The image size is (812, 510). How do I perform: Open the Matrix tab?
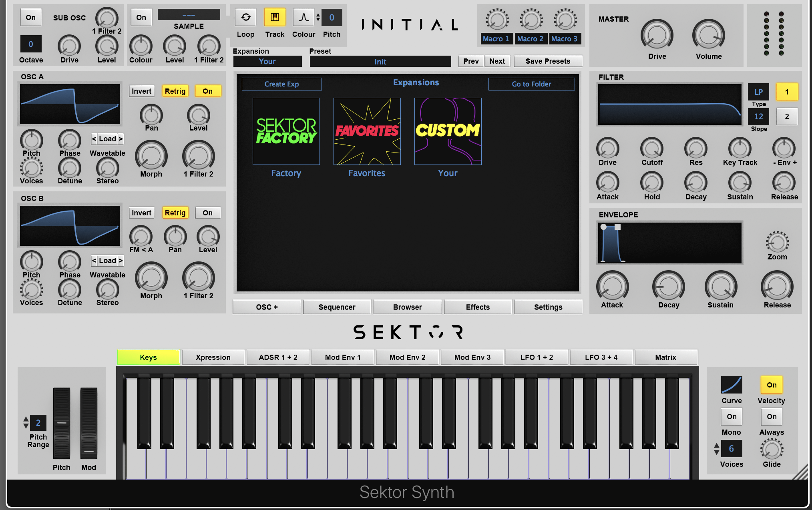[x=665, y=357]
